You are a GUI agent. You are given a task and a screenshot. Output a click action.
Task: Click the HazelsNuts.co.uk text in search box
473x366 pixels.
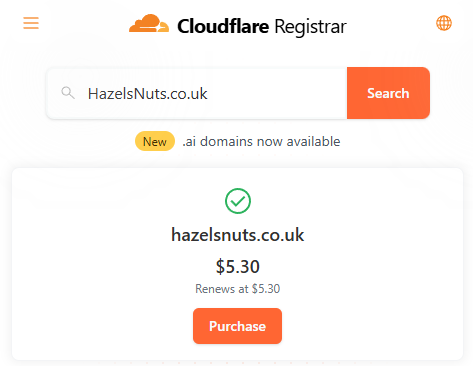(148, 94)
